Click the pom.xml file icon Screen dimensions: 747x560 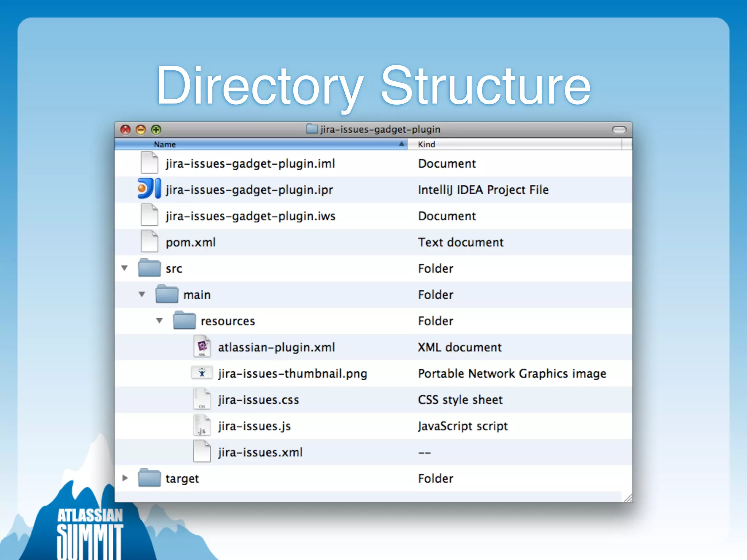(x=149, y=241)
